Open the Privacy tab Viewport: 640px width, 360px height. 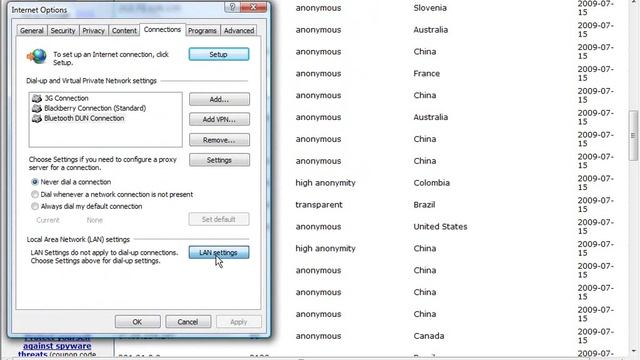point(93,31)
